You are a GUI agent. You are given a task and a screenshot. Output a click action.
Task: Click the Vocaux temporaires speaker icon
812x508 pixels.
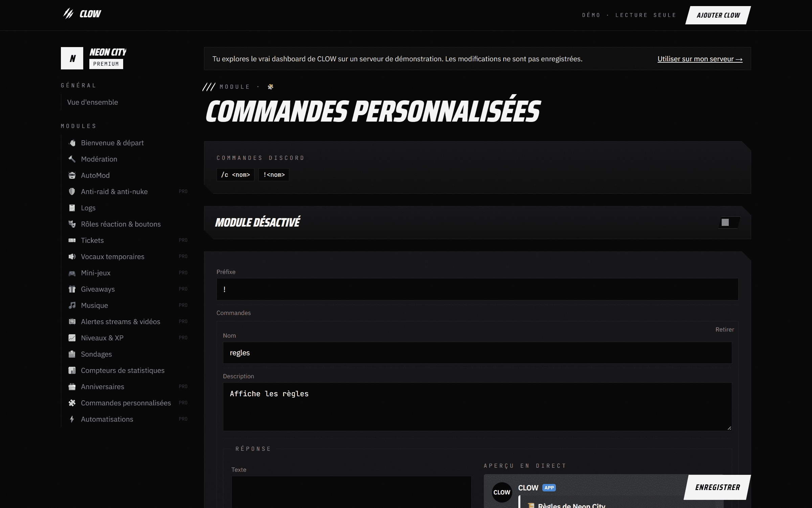click(72, 257)
